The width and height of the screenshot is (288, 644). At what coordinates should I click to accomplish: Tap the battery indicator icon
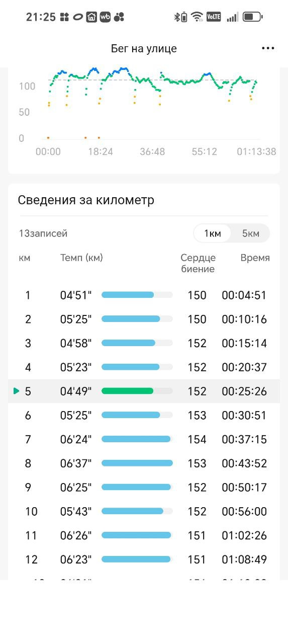[x=253, y=17]
